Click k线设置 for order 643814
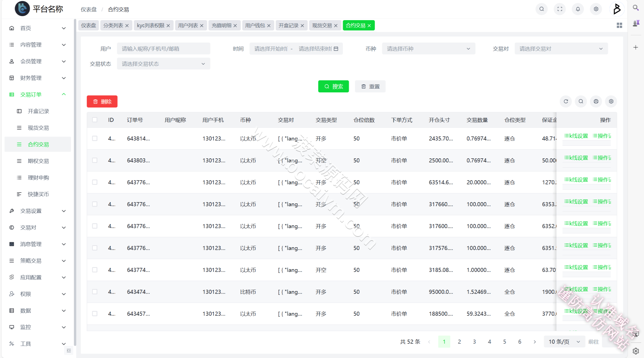Viewport: 644px width, 358px height. [576, 136]
